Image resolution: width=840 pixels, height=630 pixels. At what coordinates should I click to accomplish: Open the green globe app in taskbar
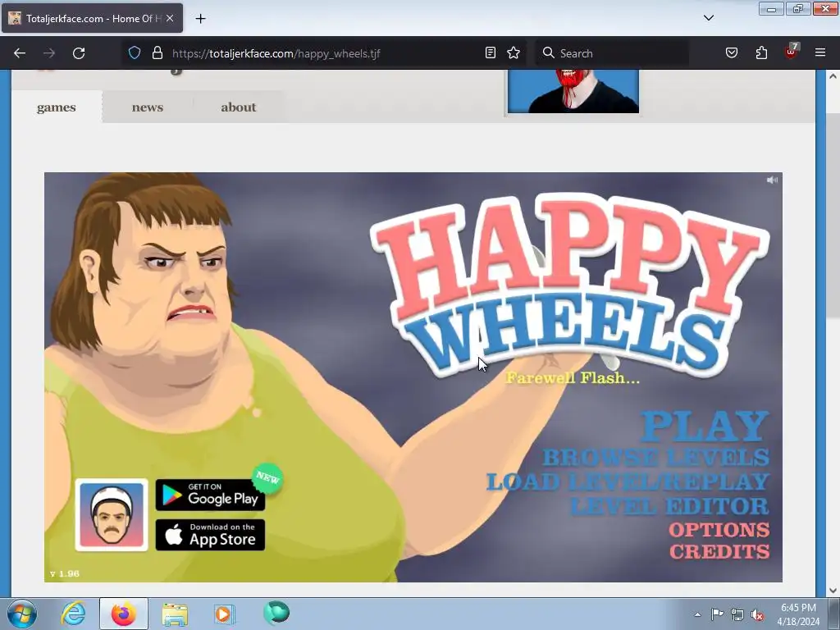[276, 613]
